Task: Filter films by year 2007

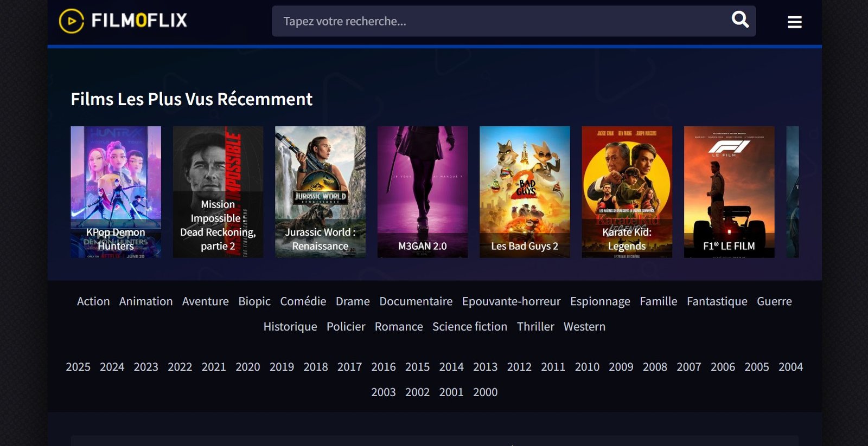Action: (x=689, y=367)
